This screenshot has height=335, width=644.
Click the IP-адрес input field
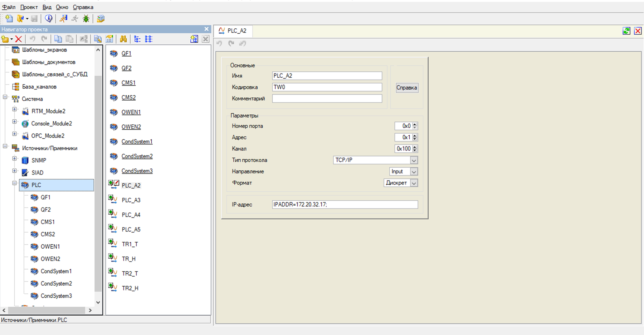pos(345,205)
